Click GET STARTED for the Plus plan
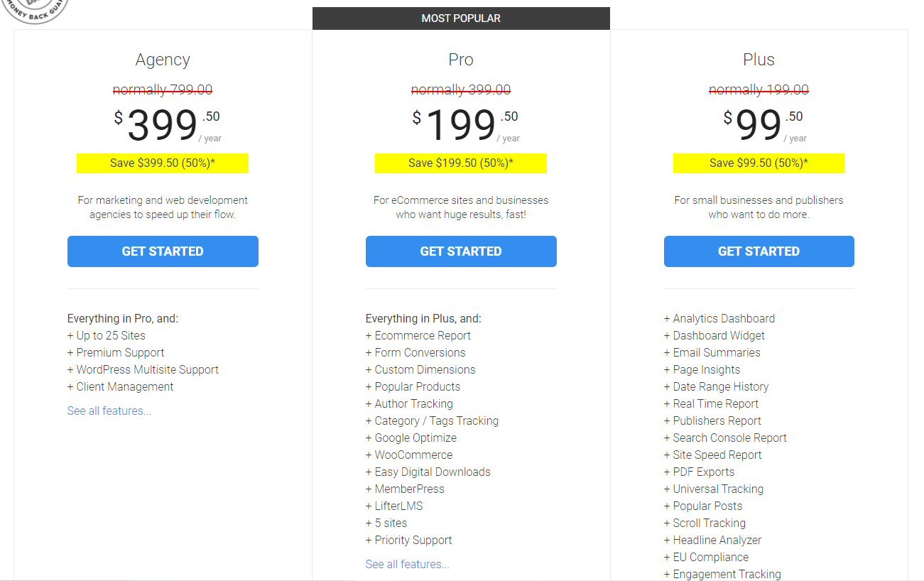The height and width of the screenshot is (581, 924). coord(759,251)
